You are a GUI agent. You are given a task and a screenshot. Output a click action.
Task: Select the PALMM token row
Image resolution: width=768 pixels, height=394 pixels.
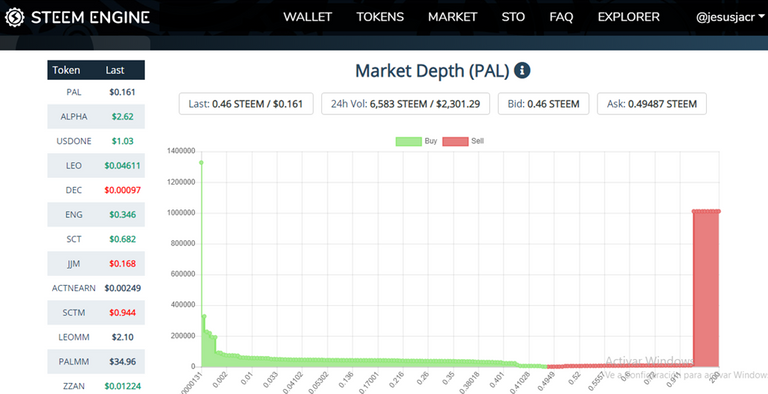click(x=96, y=362)
